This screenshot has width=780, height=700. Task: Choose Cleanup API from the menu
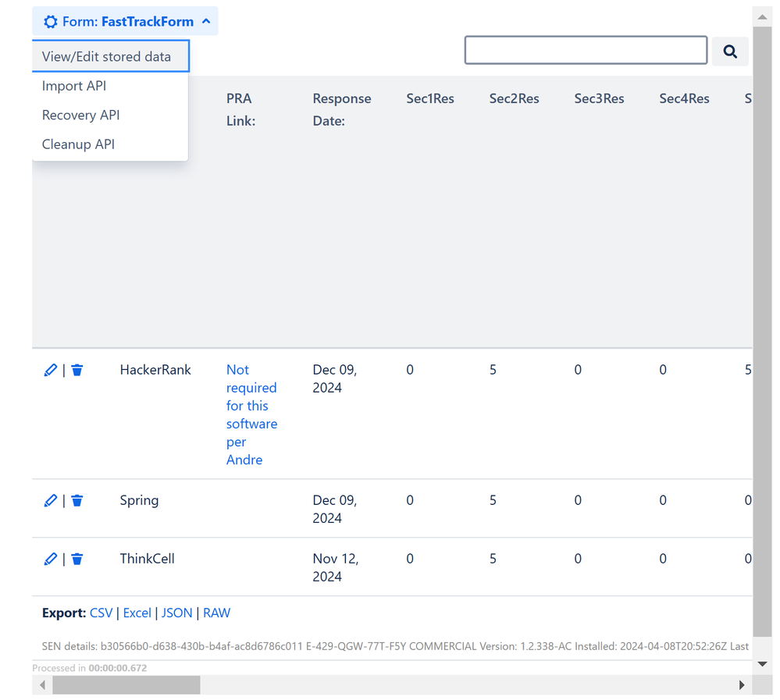(78, 144)
